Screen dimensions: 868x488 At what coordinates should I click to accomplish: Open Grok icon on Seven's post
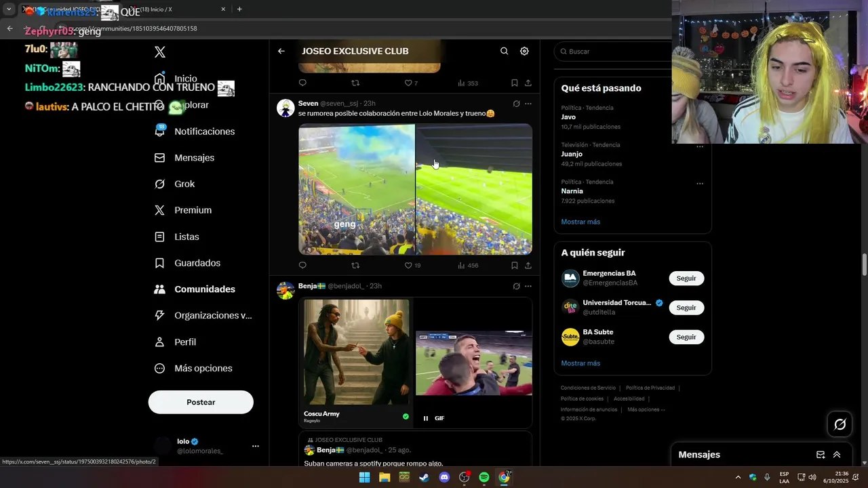pos(516,104)
